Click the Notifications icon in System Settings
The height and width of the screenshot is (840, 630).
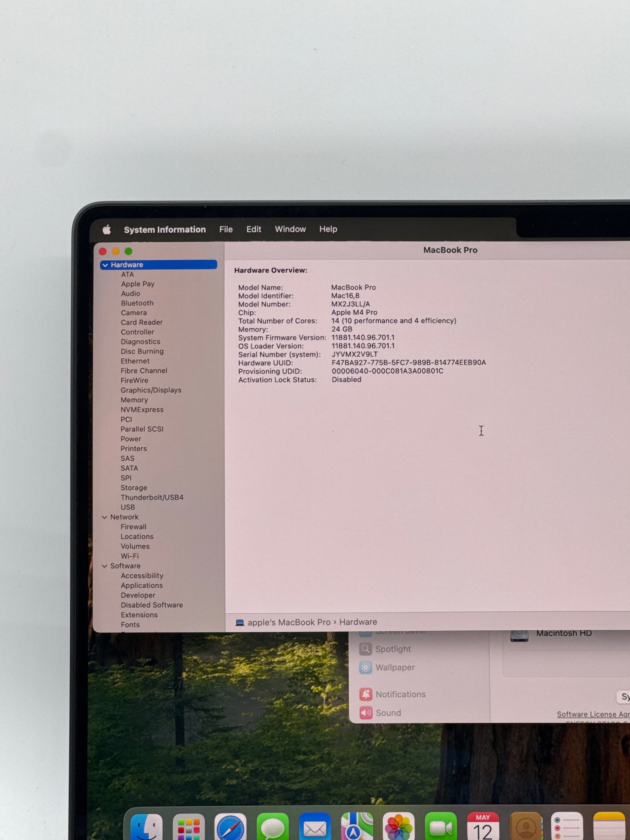(365, 694)
